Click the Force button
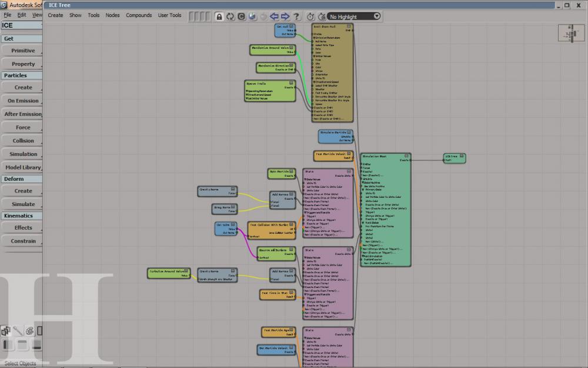This screenshot has height=368, width=588. tap(22, 128)
